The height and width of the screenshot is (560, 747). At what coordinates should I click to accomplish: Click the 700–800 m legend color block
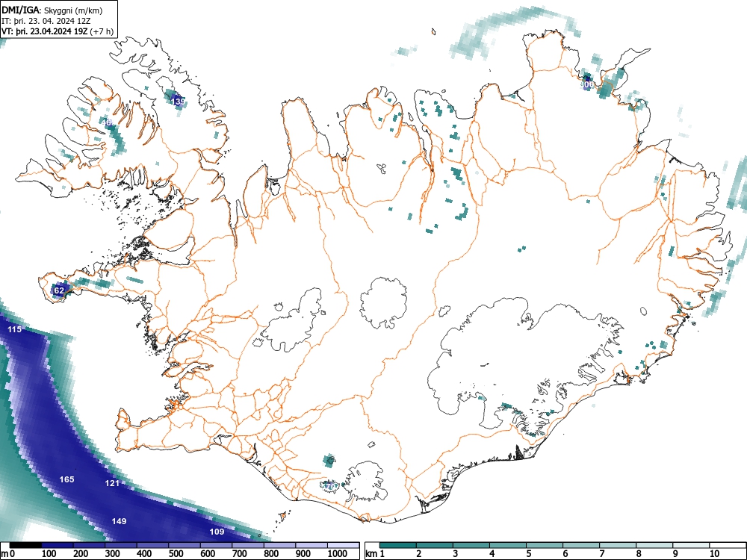click(248, 545)
